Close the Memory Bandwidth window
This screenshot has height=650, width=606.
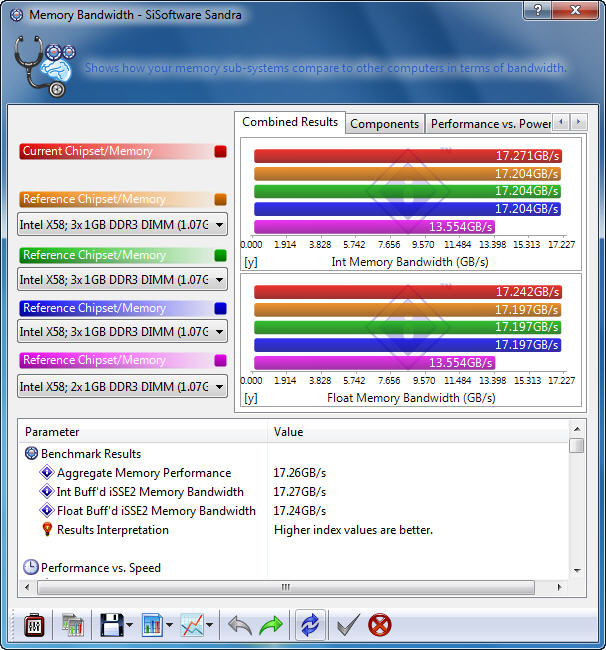point(575,10)
